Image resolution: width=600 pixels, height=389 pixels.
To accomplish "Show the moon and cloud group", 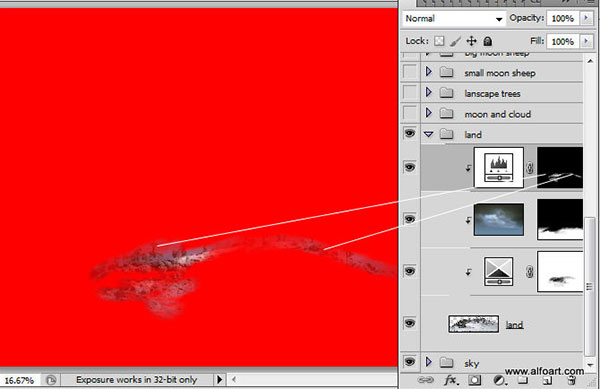I will pyautogui.click(x=410, y=113).
